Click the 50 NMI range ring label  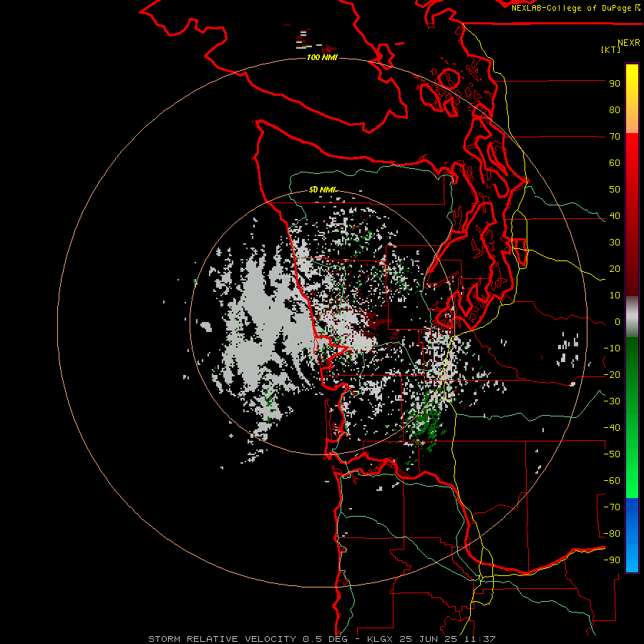tap(322, 190)
